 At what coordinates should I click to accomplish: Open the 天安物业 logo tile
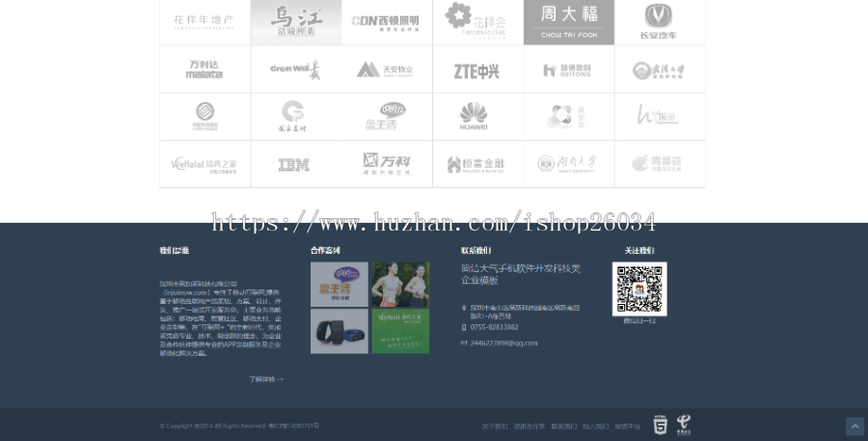point(387,69)
